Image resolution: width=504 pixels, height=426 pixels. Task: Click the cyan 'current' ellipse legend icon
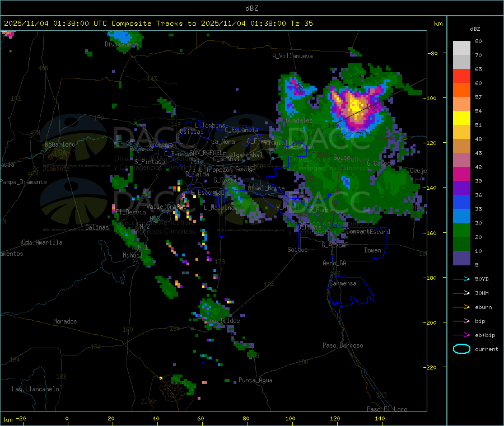click(461, 349)
